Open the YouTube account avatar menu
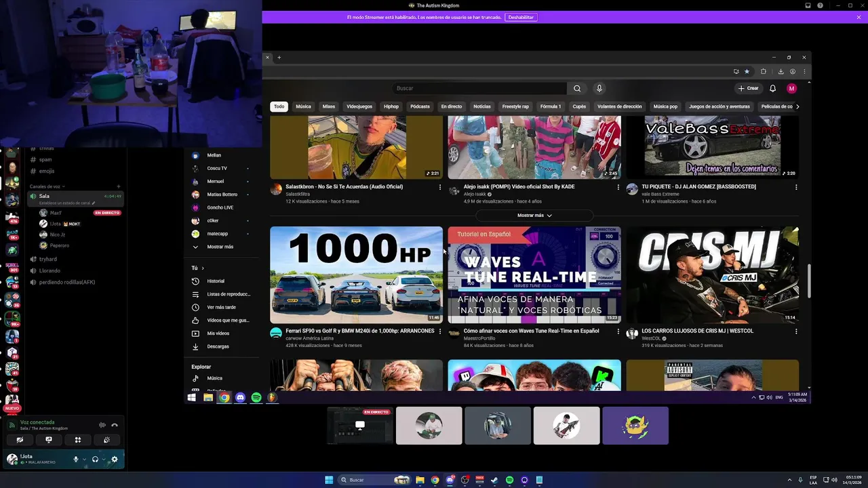This screenshot has height=488, width=868. pyautogui.click(x=791, y=88)
